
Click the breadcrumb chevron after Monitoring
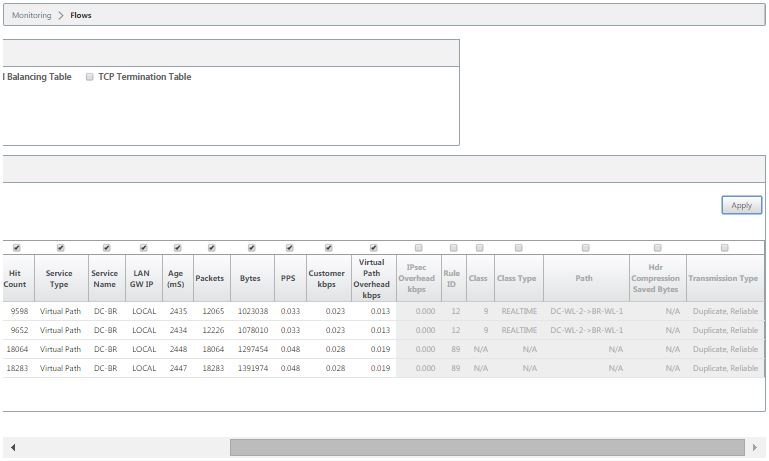click(x=61, y=15)
